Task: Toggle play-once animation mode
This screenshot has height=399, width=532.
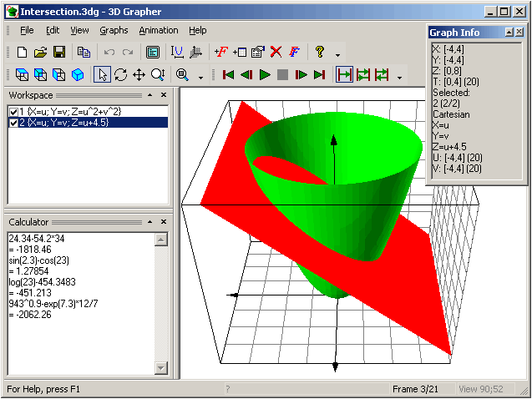Action: [344, 74]
